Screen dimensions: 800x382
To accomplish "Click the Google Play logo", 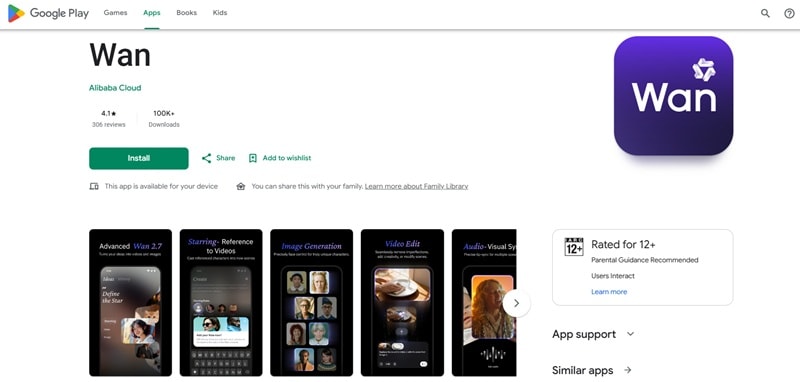I will tap(48, 13).
